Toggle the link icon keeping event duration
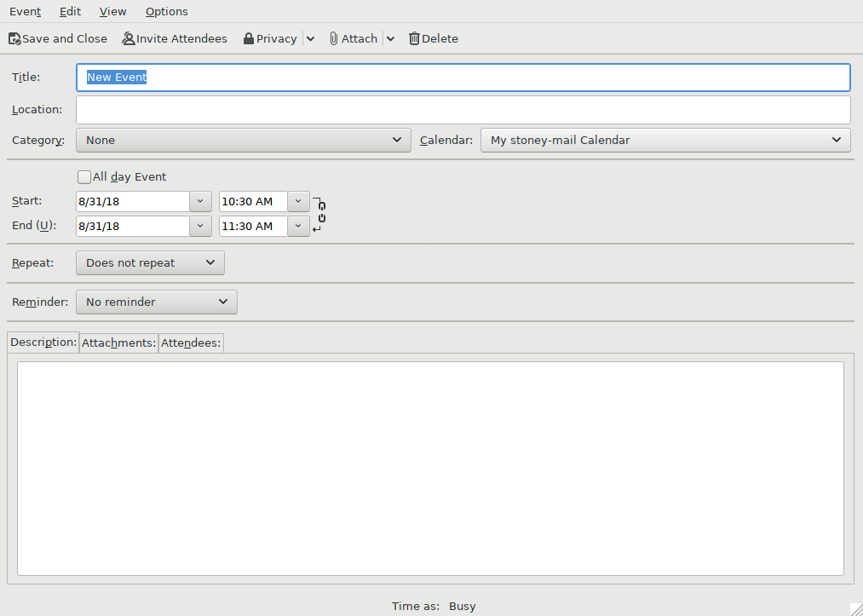This screenshot has height=616, width=863. 321,214
